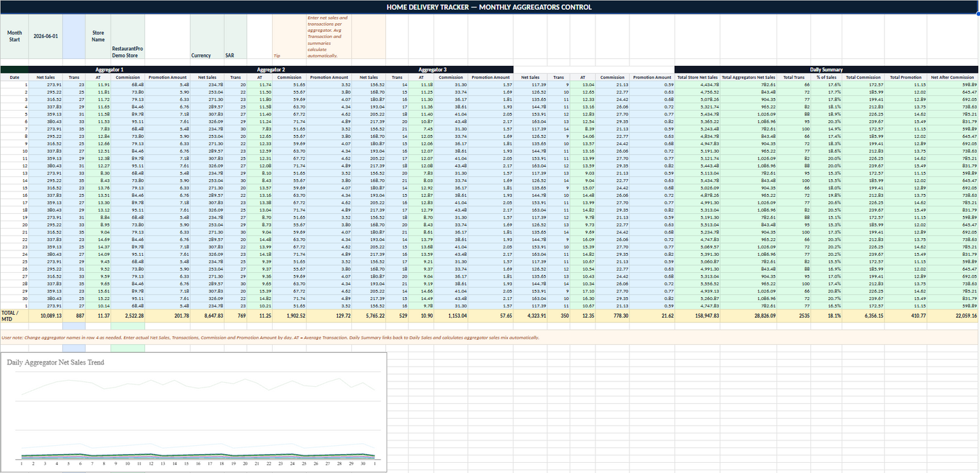The width and height of the screenshot is (980, 473).
Task: Select total commission cell 6,356.15
Action: coord(863,316)
